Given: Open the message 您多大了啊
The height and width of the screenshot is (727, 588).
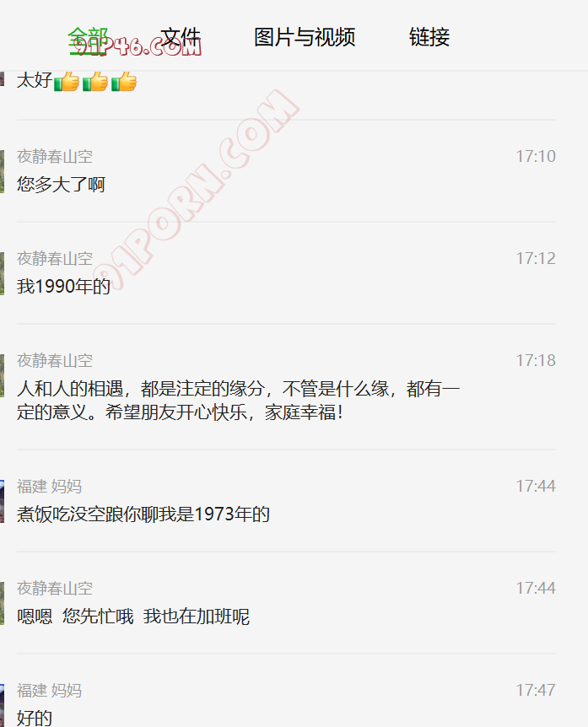Looking at the screenshot, I should point(61,185).
